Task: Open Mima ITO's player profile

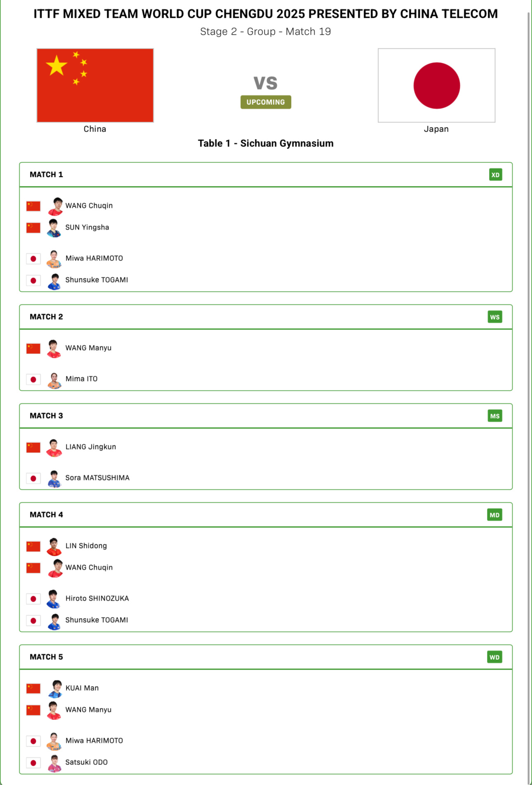Action: point(81,378)
